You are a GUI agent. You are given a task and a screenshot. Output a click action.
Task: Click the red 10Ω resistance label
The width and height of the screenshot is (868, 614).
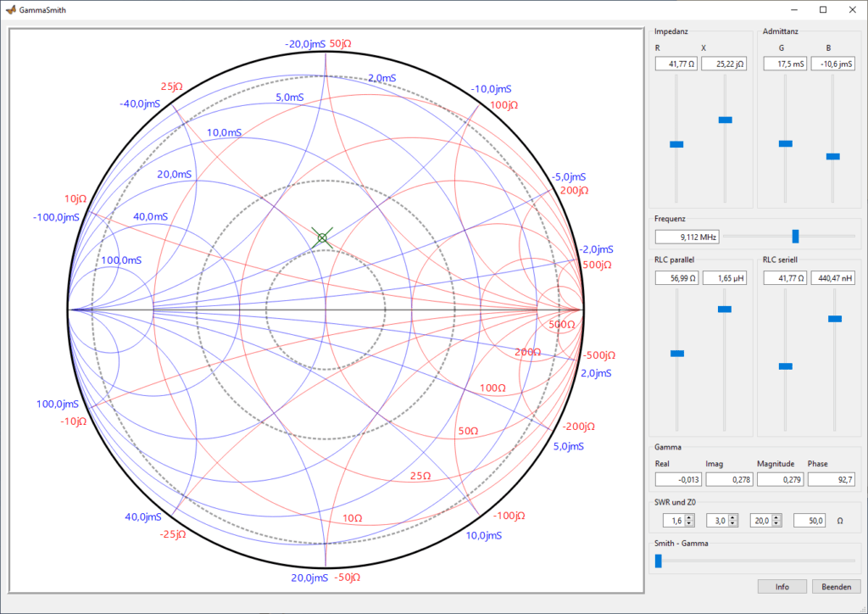tap(353, 518)
